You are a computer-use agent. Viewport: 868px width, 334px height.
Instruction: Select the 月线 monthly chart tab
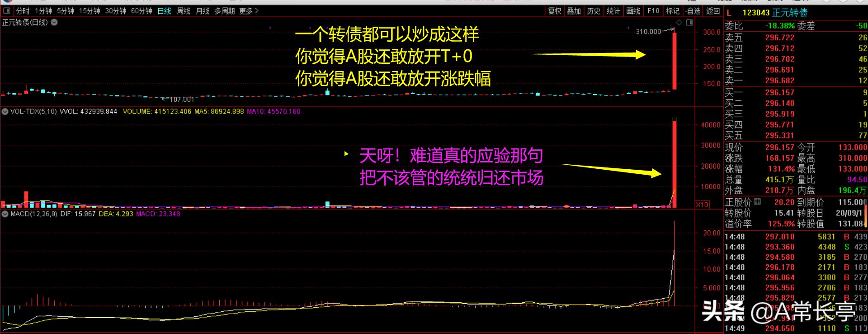pyautogui.click(x=203, y=11)
